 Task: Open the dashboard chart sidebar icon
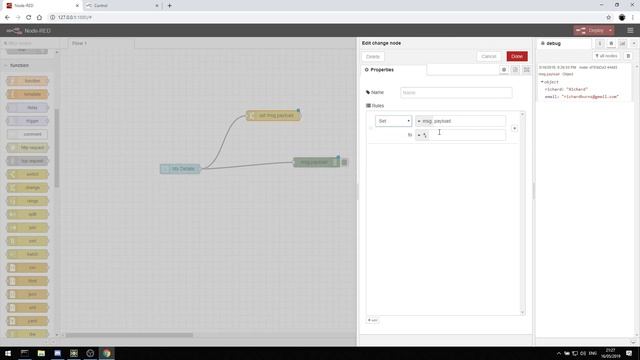tap(622, 43)
